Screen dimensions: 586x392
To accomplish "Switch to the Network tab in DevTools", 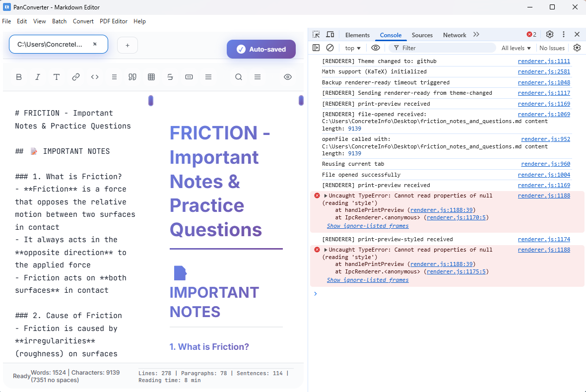I will [x=455, y=35].
